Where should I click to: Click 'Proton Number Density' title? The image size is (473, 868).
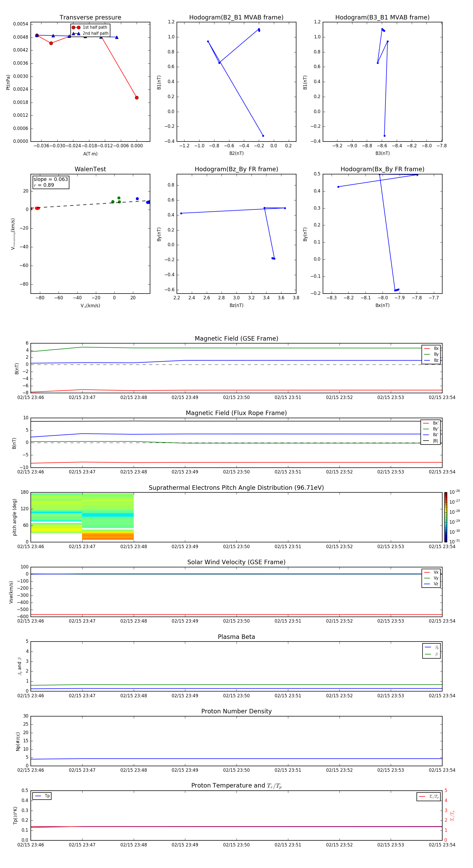tap(236, 711)
